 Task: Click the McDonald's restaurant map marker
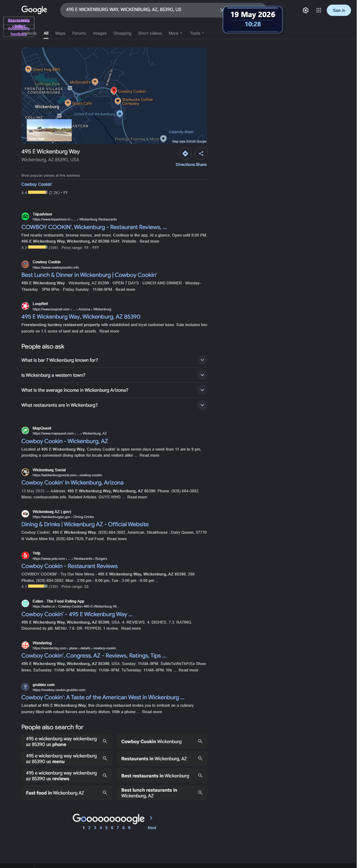95,82
